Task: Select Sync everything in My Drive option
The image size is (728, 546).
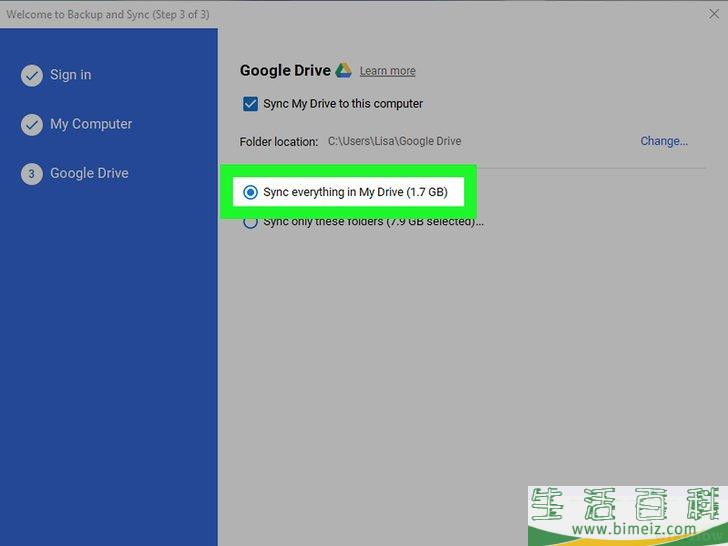Action: pyautogui.click(x=250, y=192)
